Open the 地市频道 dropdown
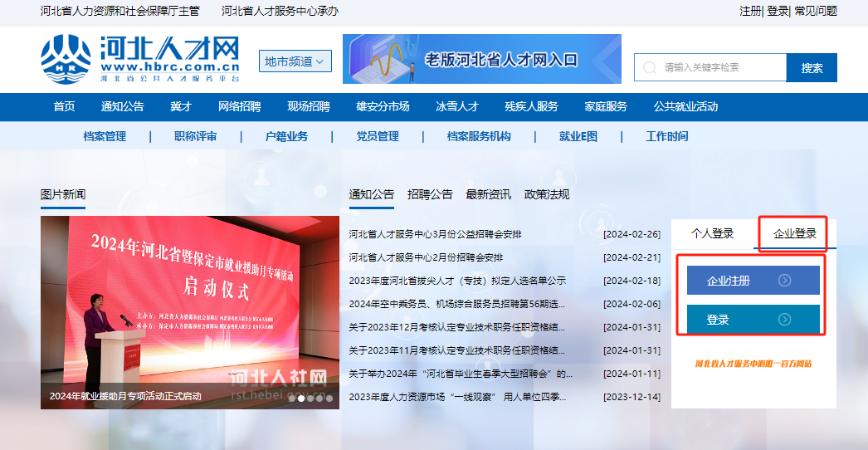 click(x=296, y=61)
